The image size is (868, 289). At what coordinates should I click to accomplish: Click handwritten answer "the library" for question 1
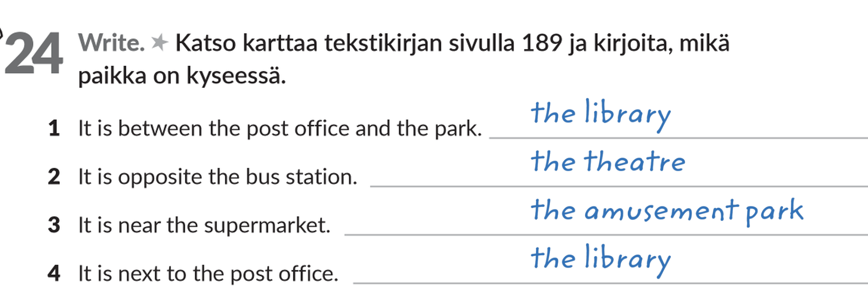pos(600,114)
